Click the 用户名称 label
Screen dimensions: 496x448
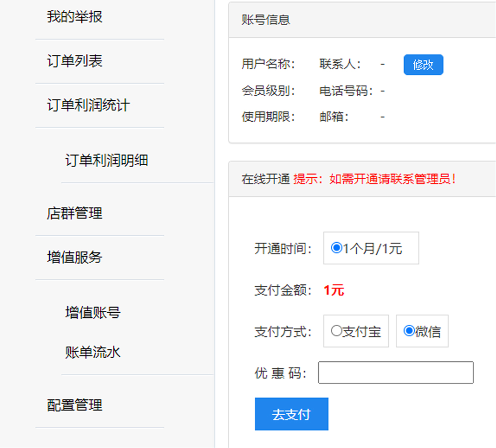click(x=268, y=64)
